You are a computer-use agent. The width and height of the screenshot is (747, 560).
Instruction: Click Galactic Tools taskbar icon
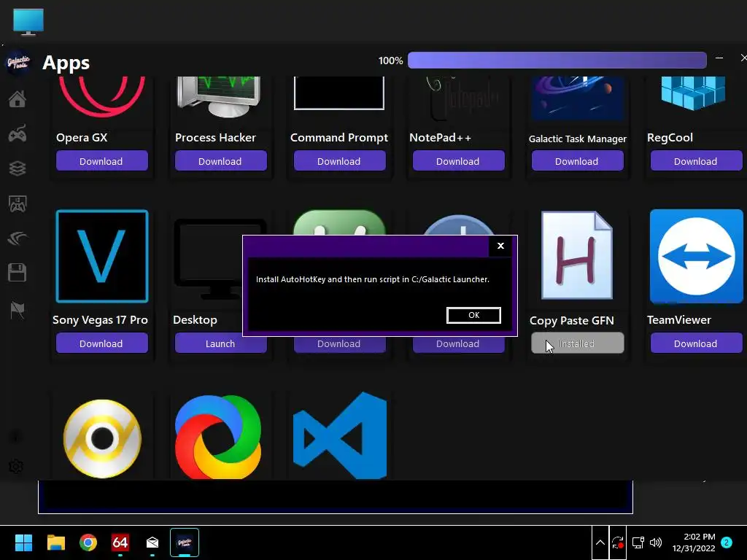tap(185, 542)
